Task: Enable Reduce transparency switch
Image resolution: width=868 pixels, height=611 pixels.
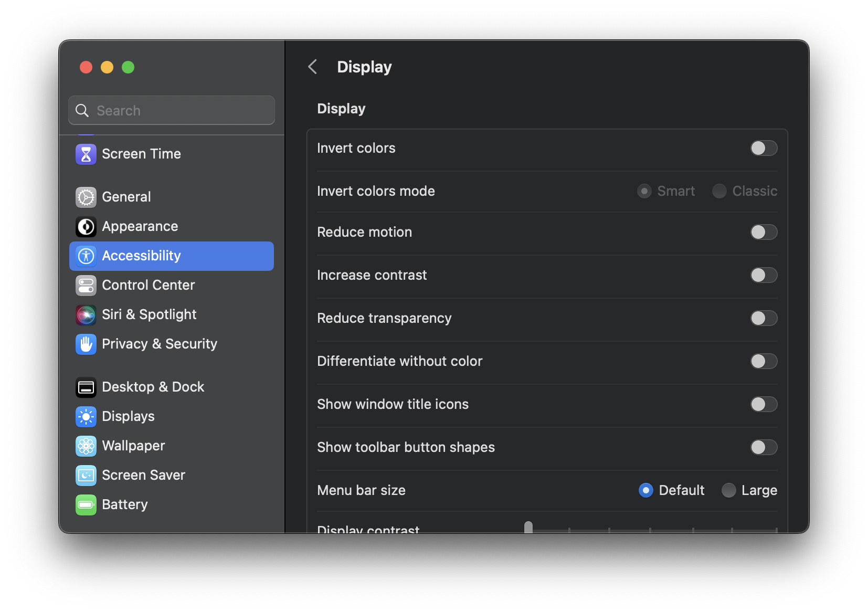Action: pos(763,319)
